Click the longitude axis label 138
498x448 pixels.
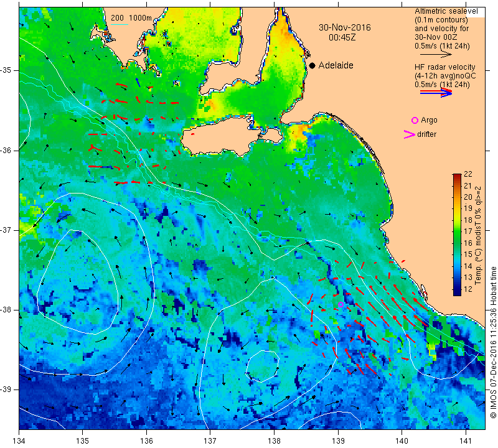tap(274, 441)
